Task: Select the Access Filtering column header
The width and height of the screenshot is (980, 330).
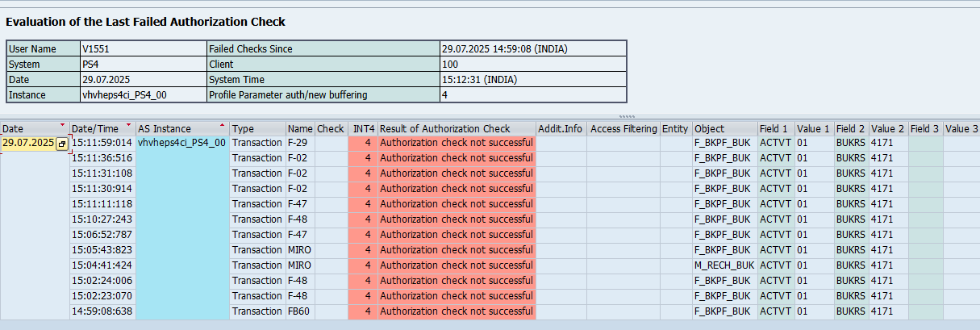Action: tap(623, 129)
